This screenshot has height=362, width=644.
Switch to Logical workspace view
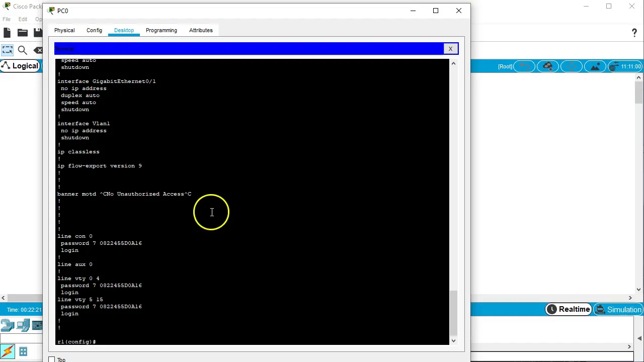[x=20, y=66]
